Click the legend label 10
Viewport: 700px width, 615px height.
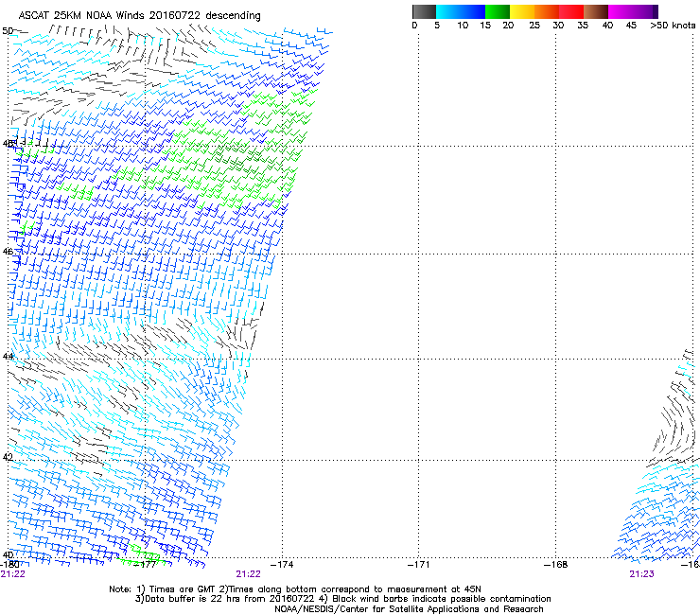pyautogui.click(x=463, y=26)
